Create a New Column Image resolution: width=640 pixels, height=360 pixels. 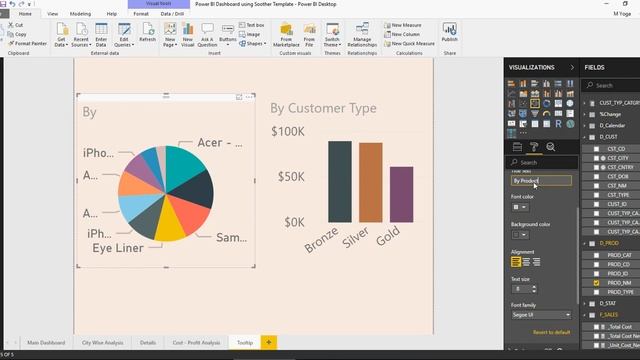[402, 34]
